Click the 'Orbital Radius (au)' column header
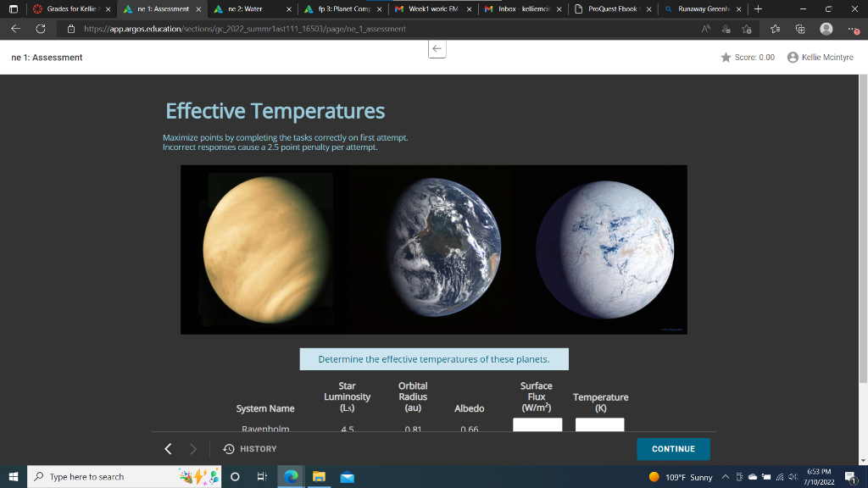868x488 pixels. pyautogui.click(x=413, y=396)
